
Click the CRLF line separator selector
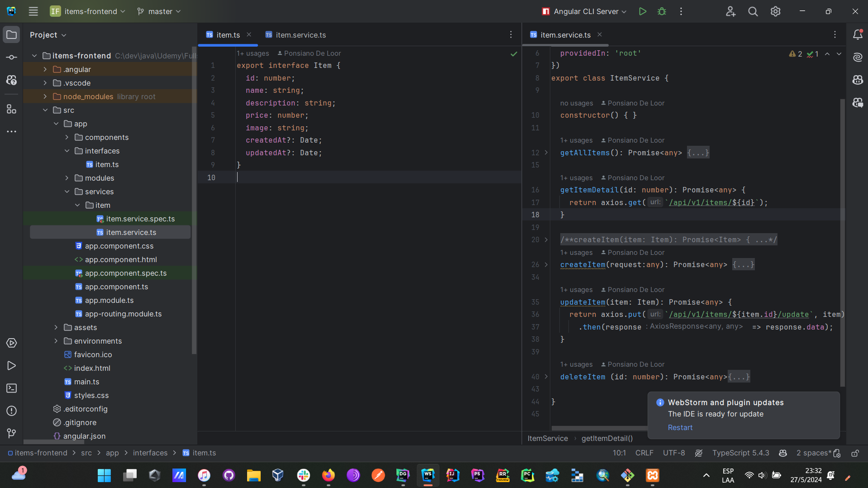[644, 453]
